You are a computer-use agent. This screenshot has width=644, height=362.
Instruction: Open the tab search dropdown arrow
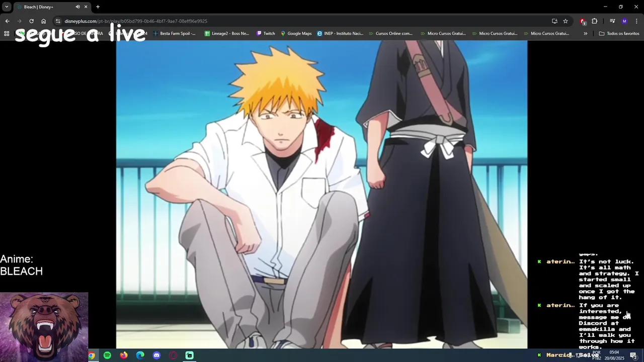pos(7,7)
